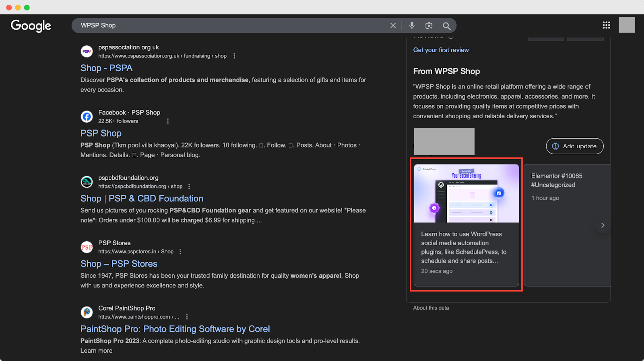Open Shop | PSP & CBD Foundation link
Viewport: 644px width, 361px height.
[142, 199]
